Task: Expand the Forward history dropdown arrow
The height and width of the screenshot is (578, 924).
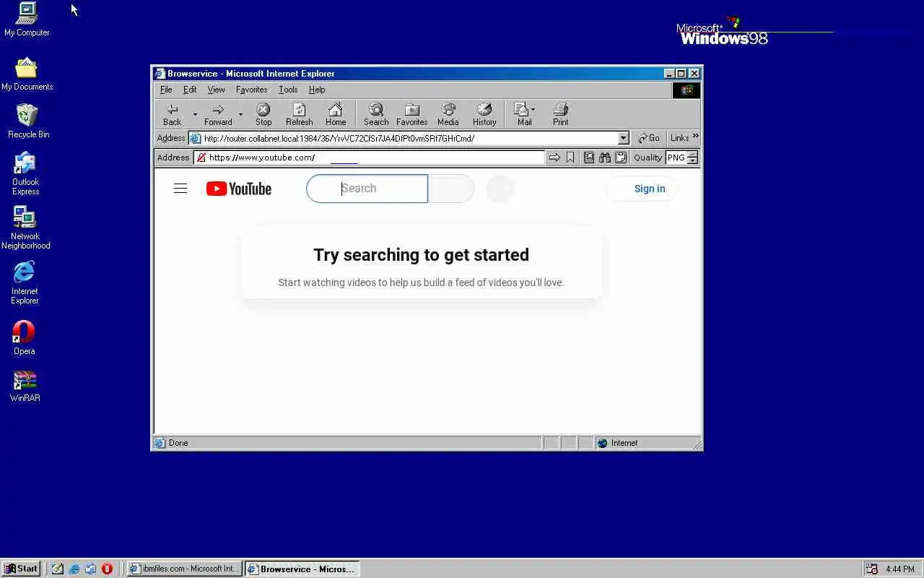Action: [x=240, y=114]
